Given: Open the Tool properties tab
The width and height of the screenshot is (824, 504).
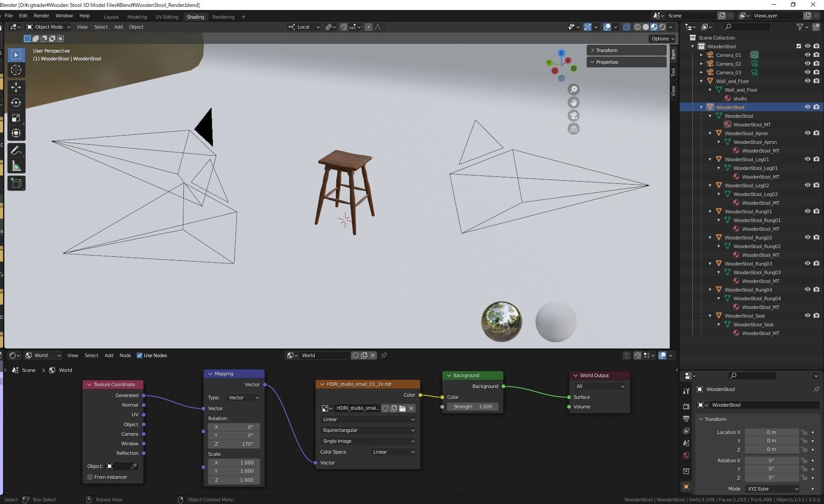Looking at the screenshot, I should (x=686, y=391).
